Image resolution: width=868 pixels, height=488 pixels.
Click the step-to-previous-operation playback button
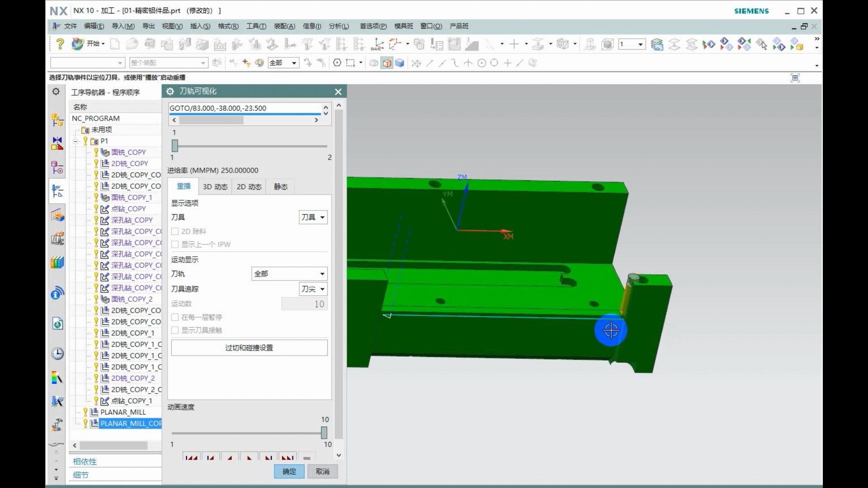(191, 457)
